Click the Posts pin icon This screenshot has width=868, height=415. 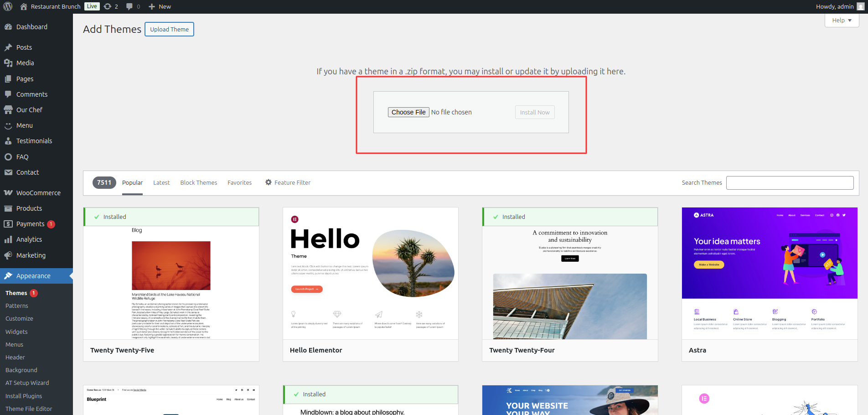coord(8,47)
